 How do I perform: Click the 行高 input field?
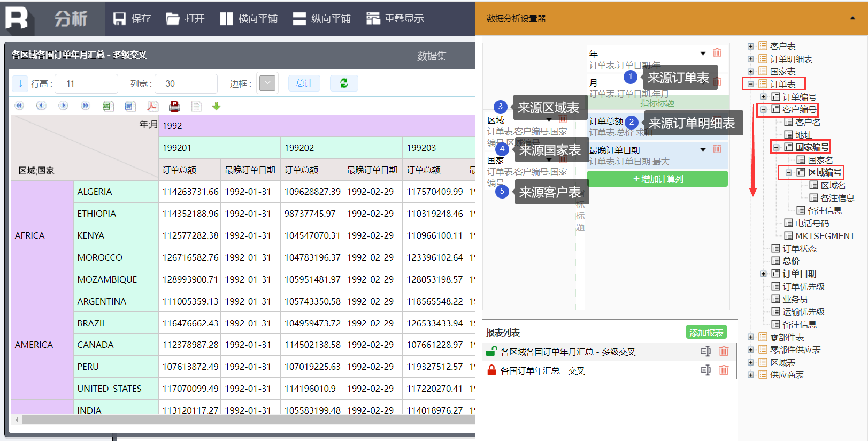(87, 83)
